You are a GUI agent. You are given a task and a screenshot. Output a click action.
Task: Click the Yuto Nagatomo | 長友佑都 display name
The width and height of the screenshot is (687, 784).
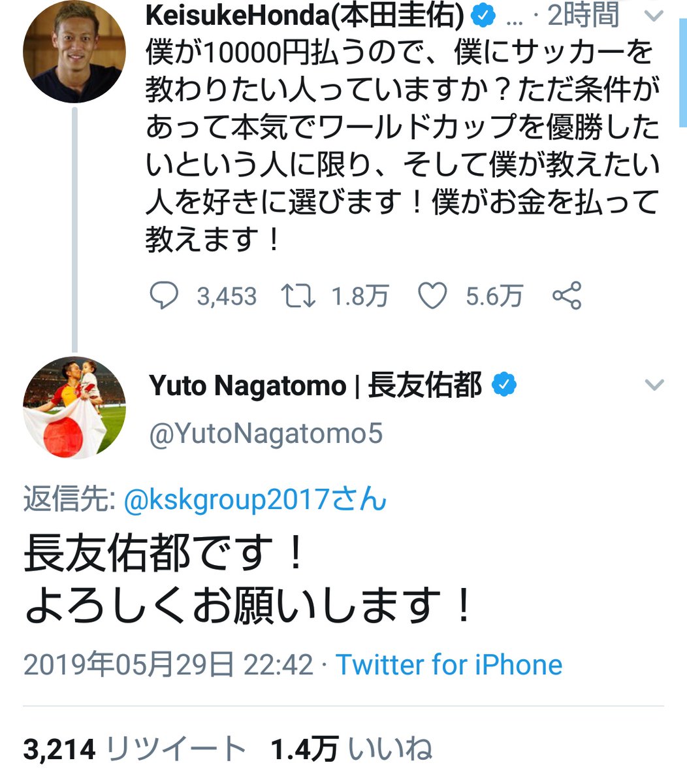(x=316, y=385)
